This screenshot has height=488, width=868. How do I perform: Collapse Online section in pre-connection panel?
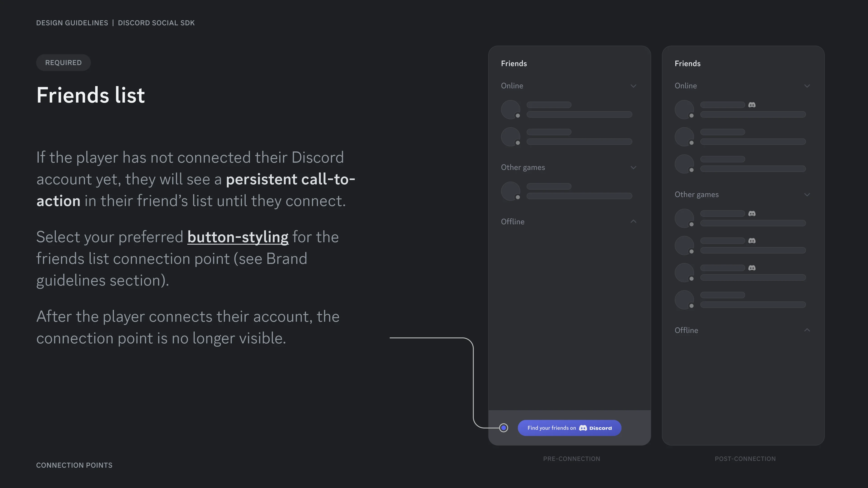pyautogui.click(x=633, y=86)
